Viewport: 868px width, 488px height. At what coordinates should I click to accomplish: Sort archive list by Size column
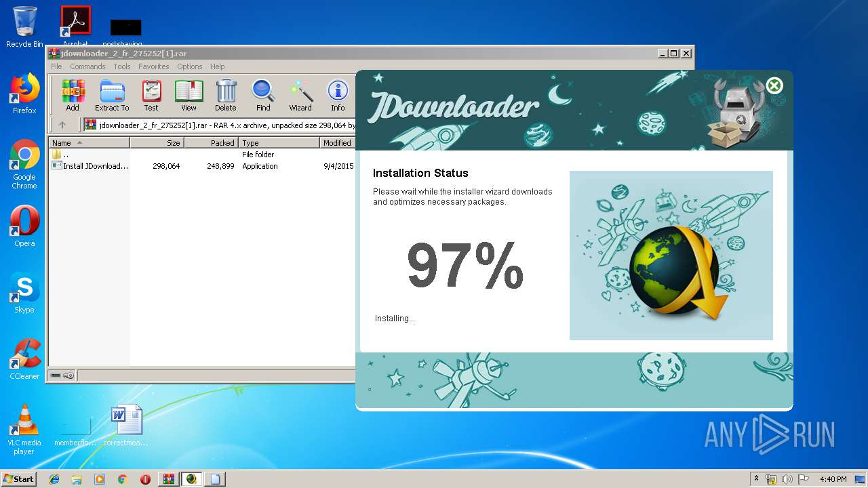click(157, 142)
